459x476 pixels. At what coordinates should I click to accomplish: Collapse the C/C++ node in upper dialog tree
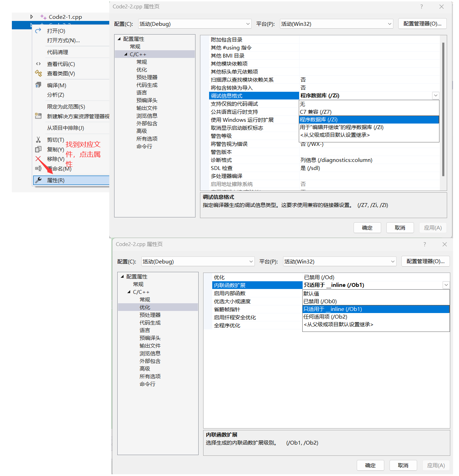click(126, 54)
